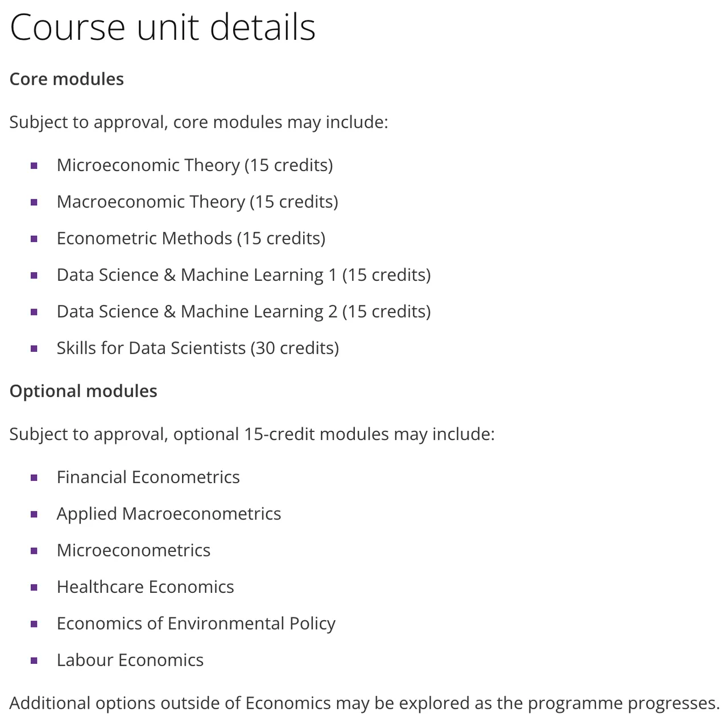Click the "Subject to approval, core modules" sentence
The height and width of the screenshot is (723, 728).
pos(198,122)
